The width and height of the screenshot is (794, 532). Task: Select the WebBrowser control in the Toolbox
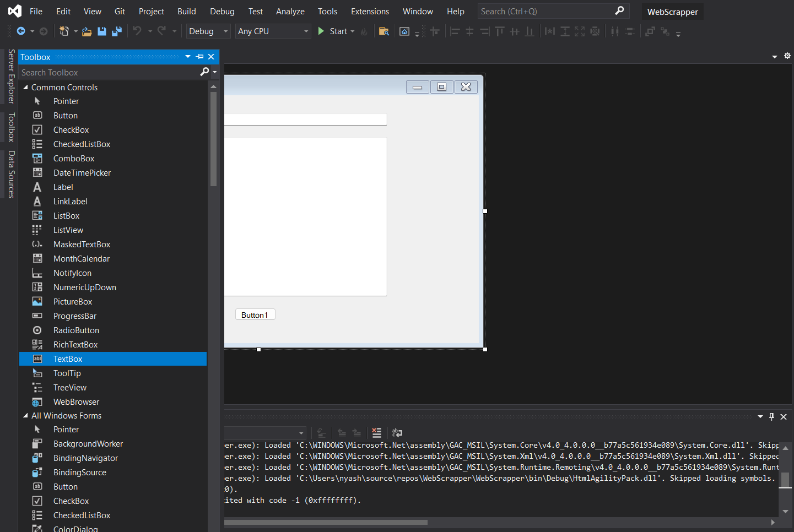tap(76, 401)
